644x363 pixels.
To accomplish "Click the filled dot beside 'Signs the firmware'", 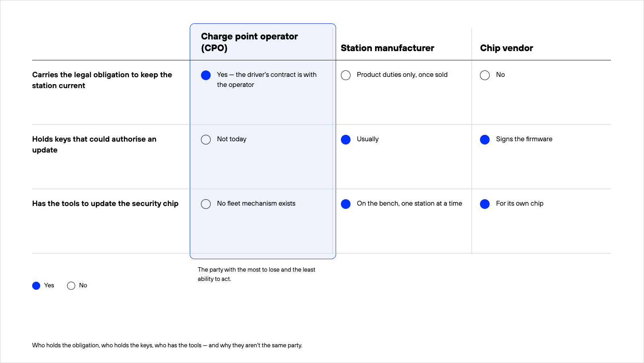I will tap(485, 140).
